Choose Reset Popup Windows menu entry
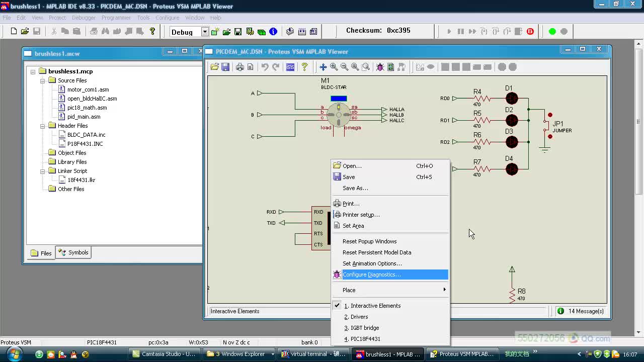 coord(390,241)
